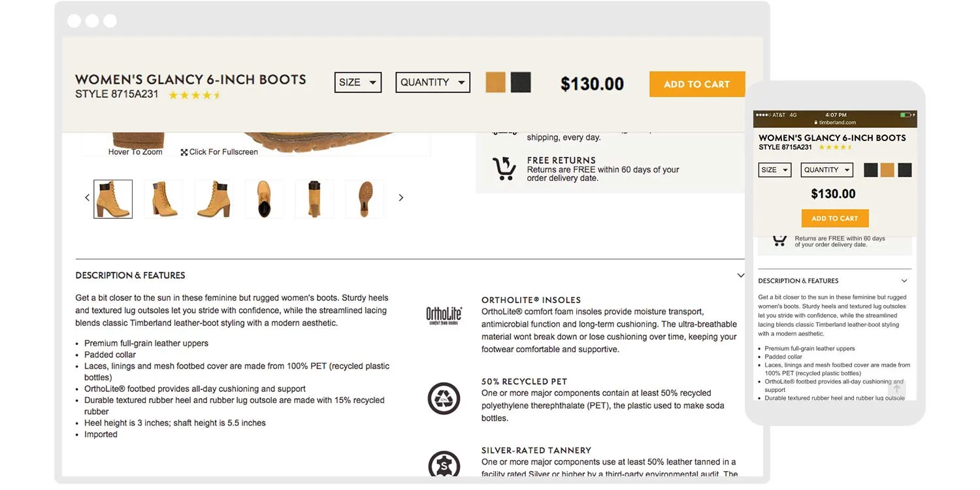Click the DESCRIPTION & FEATURES heading on phone

pos(798,281)
